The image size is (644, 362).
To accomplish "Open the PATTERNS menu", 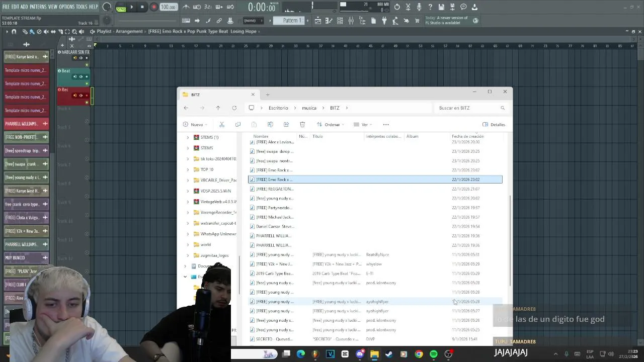I will click(38, 7).
